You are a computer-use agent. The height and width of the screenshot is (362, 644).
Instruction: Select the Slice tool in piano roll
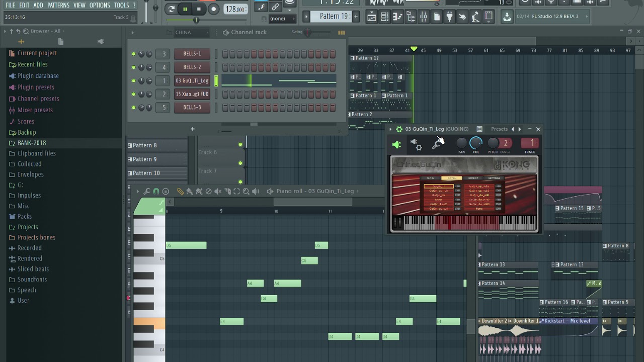(x=227, y=191)
